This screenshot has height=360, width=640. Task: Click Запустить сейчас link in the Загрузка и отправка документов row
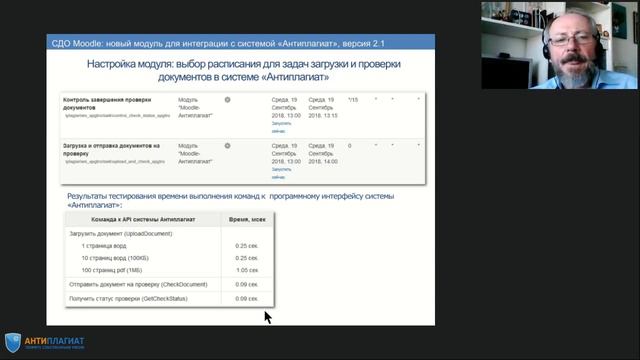281,173
